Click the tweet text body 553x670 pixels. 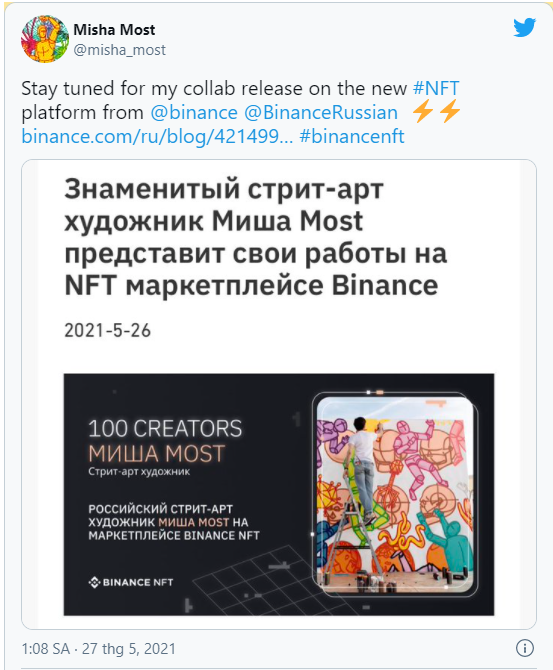(x=241, y=112)
